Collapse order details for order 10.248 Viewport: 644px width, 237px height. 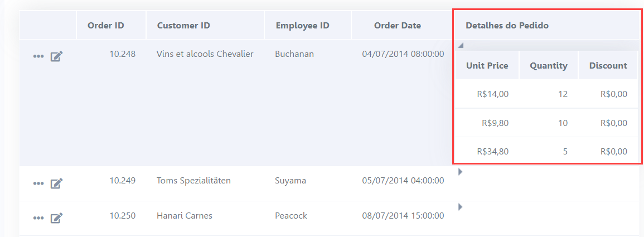[461, 45]
